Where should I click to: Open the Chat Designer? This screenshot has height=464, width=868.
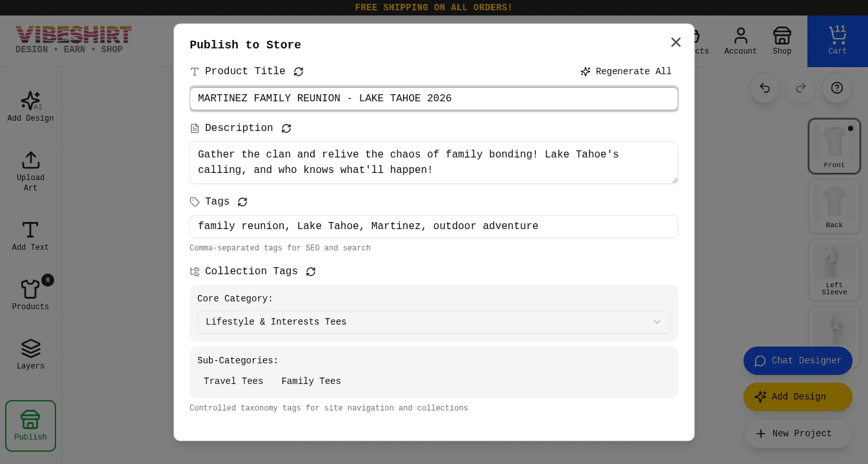798,361
